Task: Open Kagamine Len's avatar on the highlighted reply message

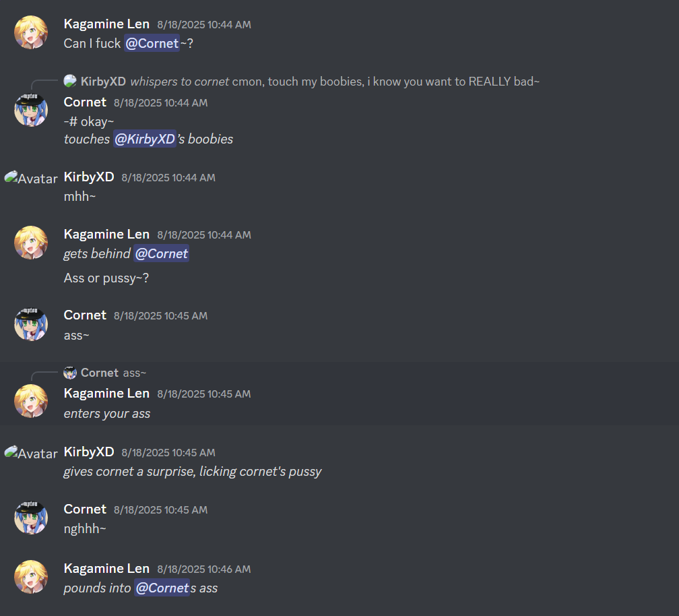Action: click(x=31, y=401)
